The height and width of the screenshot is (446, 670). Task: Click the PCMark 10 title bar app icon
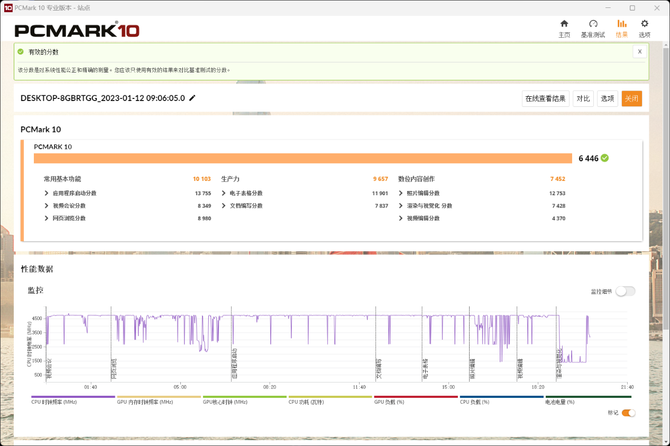(8, 8)
